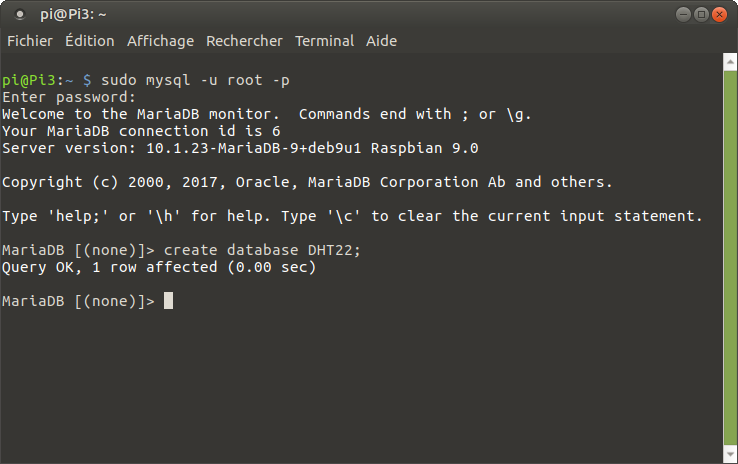This screenshot has width=738, height=464.
Task: Click the 'pi@Pi3: ~' window title text
Action: coord(74,14)
